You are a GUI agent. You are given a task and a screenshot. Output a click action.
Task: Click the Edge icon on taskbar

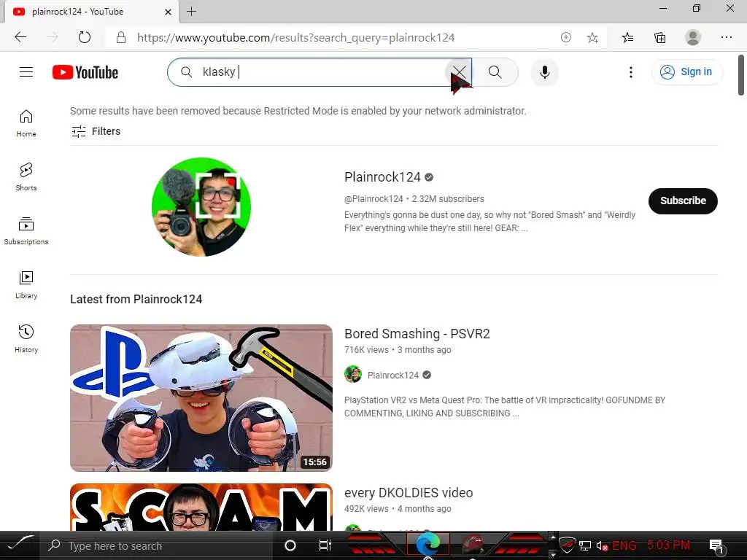[x=427, y=545]
